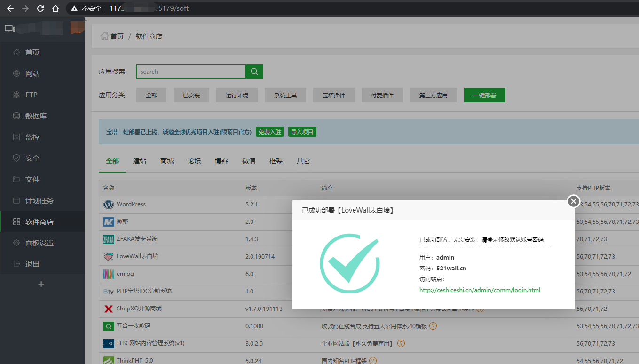This screenshot has height=364, width=639.
Task: Filter apps by 宝塔插件
Action: click(x=334, y=95)
